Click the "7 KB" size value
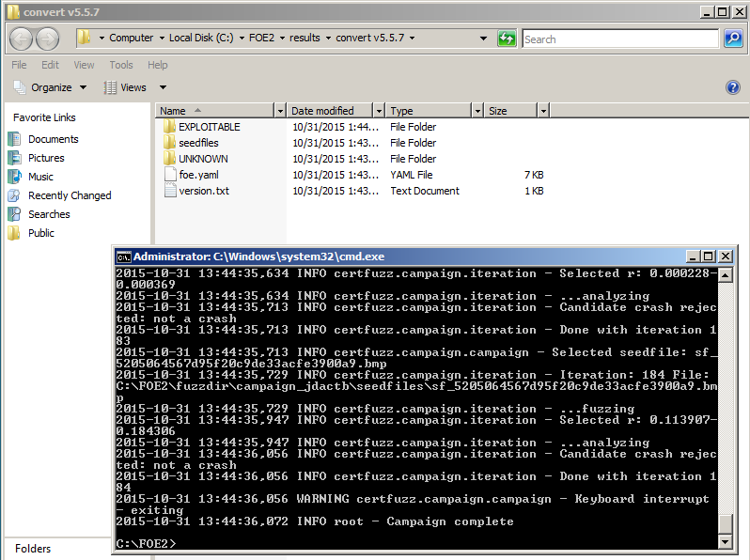 (534, 175)
